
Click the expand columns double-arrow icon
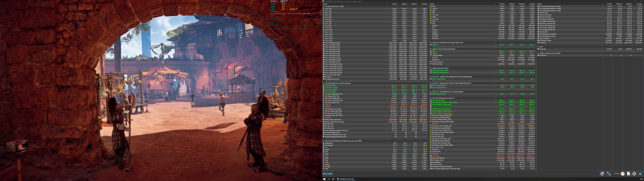325,174
